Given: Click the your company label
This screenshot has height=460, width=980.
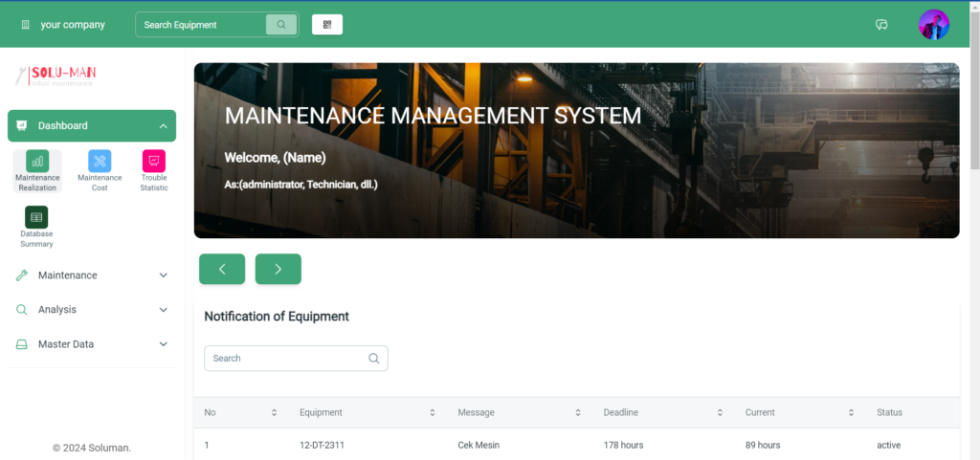Looking at the screenshot, I should click(x=73, y=25).
